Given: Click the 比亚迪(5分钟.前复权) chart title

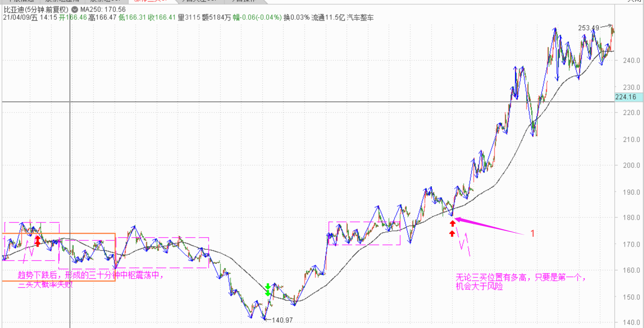Looking at the screenshot, I should pyautogui.click(x=36, y=9).
